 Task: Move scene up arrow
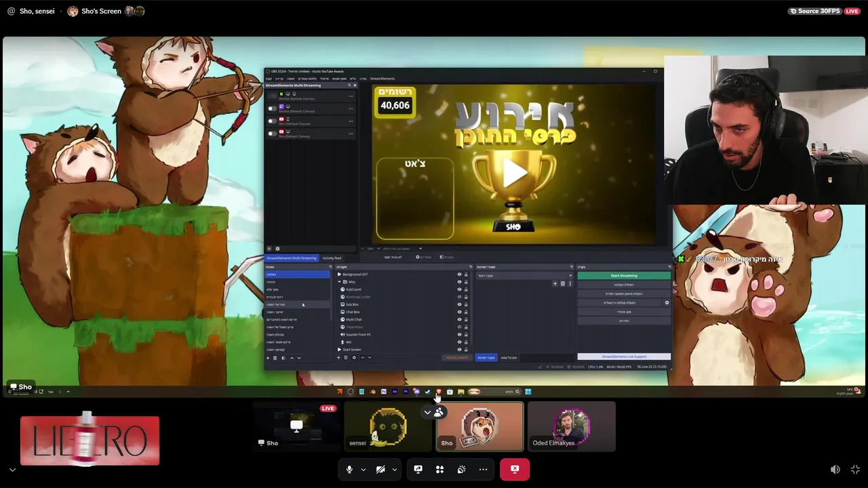click(x=292, y=358)
